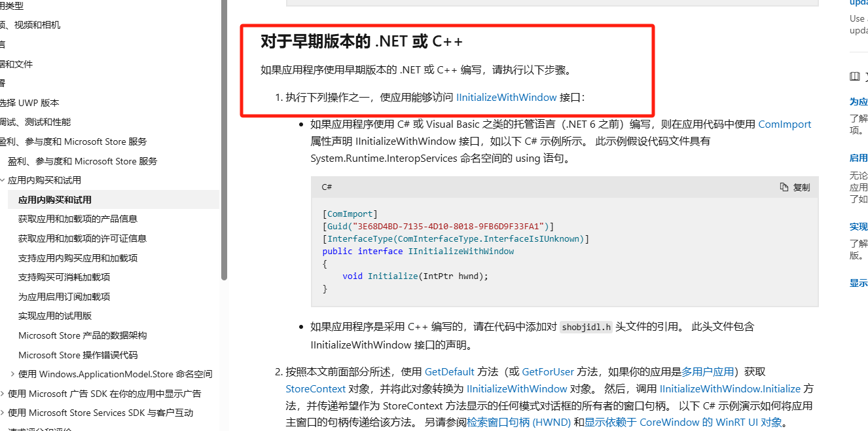Open indented 盈利、参与度和 Microsoft Store 服务 overview

click(x=82, y=161)
